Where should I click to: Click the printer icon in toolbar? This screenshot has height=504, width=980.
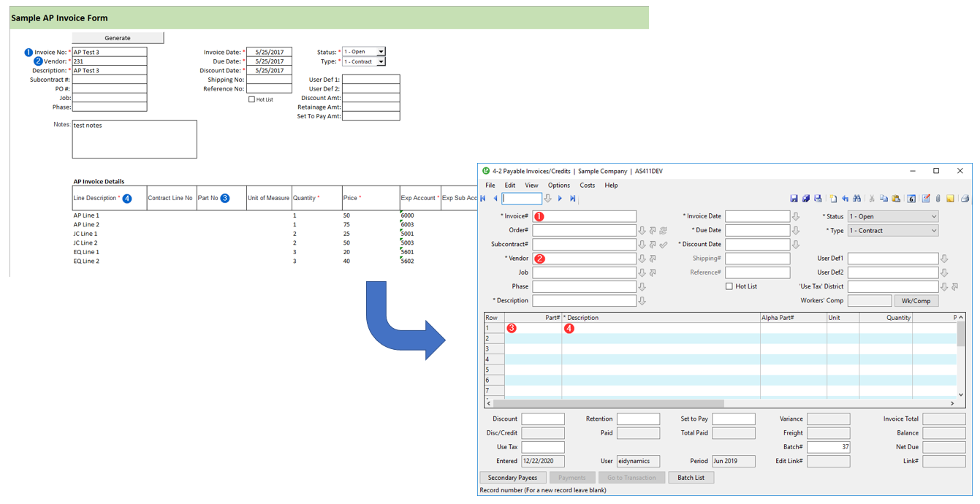click(x=964, y=199)
